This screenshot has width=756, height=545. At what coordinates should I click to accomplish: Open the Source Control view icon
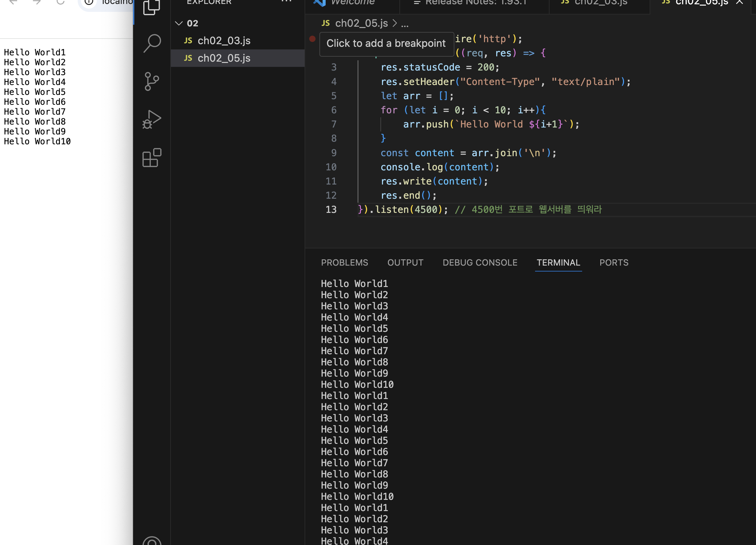pyautogui.click(x=152, y=81)
